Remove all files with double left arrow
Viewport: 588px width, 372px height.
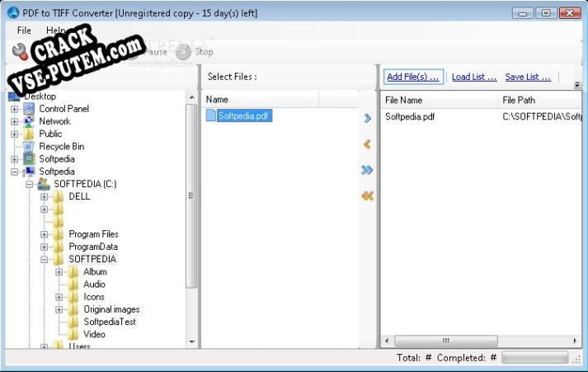(x=367, y=195)
